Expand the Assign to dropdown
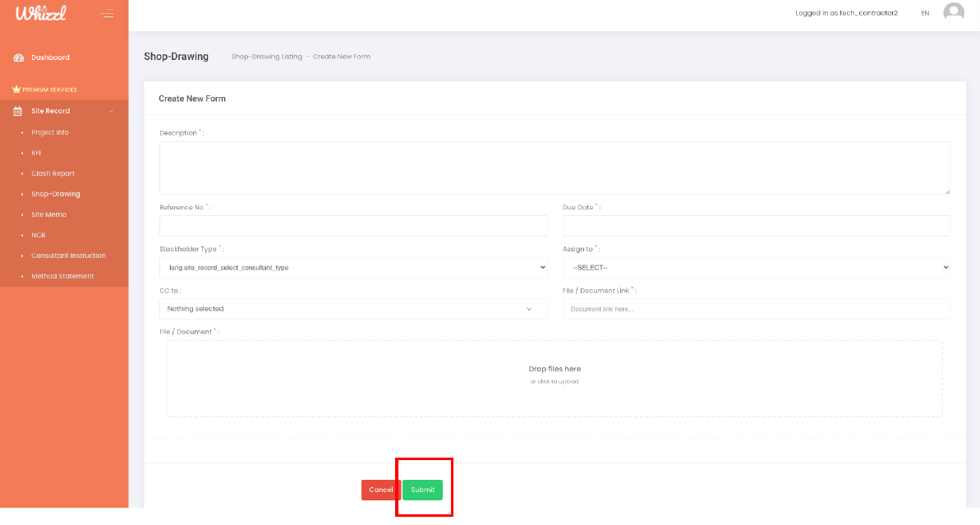This screenshot has height=525, width=980. click(x=756, y=268)
